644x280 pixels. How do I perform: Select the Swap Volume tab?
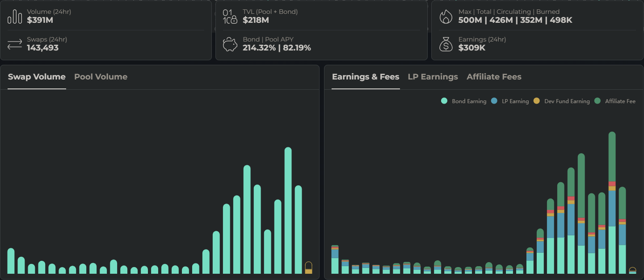[x=37, y=77]
